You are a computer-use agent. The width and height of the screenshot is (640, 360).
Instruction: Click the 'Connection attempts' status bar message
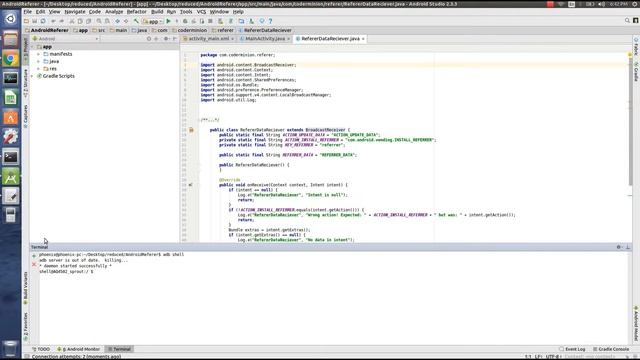[76, 356]
